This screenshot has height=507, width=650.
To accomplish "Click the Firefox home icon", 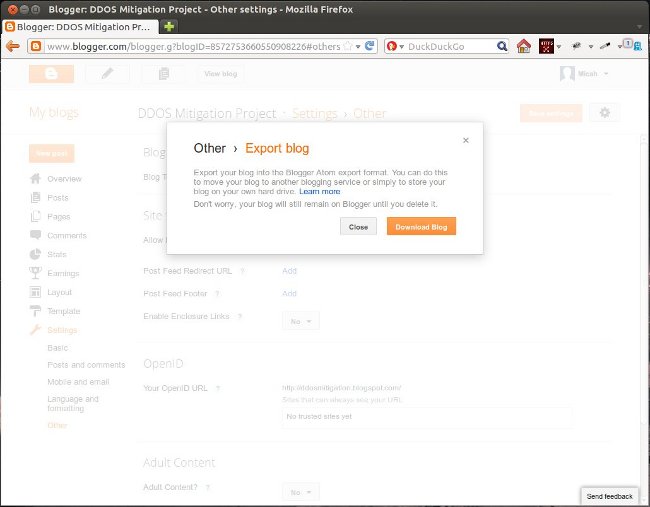I will click(524, 46).
